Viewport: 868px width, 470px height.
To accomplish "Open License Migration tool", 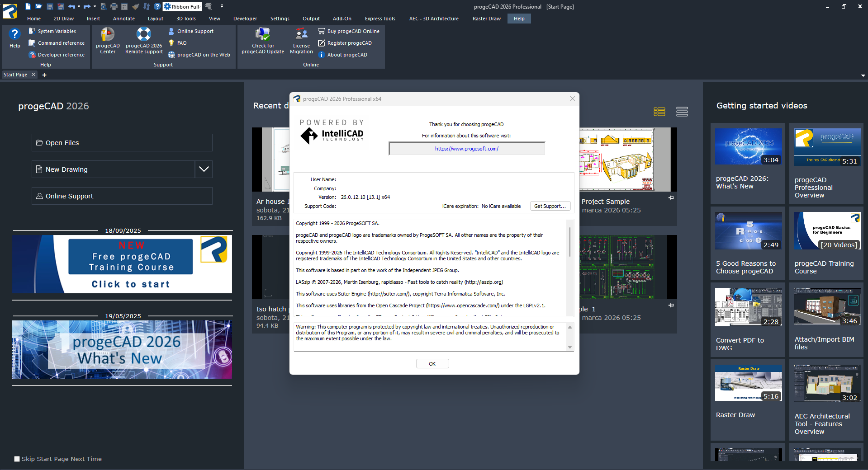I will [301, 41].
